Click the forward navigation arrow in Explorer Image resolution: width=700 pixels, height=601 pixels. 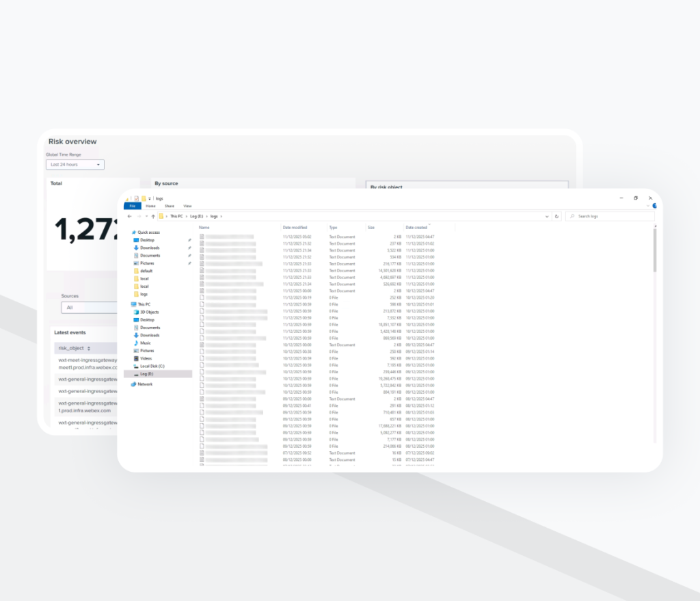pos(139,217)
